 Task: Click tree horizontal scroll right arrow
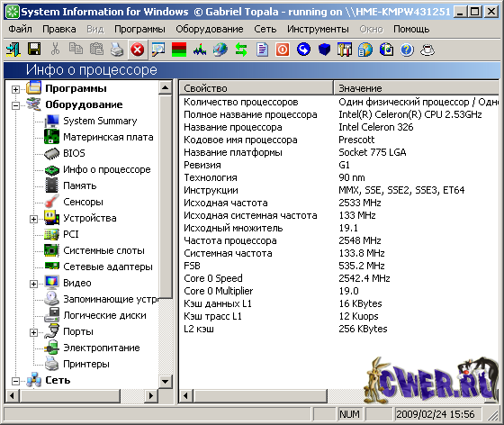151,395
